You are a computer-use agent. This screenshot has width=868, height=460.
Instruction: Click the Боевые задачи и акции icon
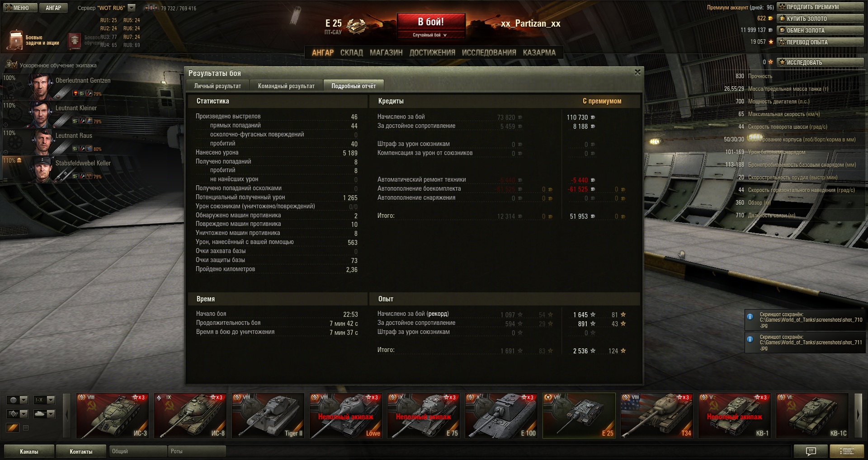[16, 40]
